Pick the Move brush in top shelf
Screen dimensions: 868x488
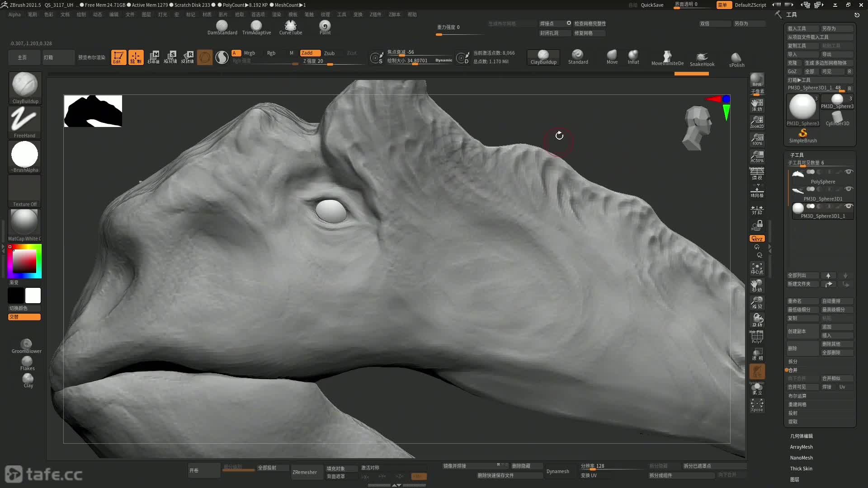[x=612, y=57]
